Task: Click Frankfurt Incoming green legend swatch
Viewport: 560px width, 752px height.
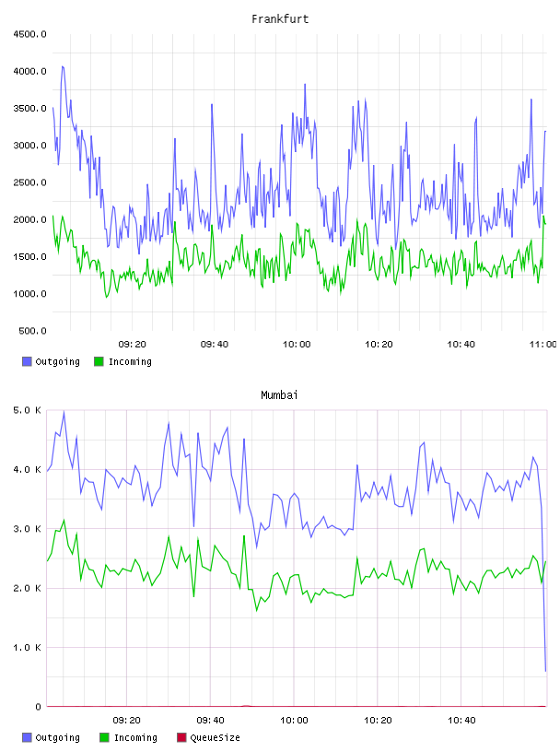Action: point(99,361)
